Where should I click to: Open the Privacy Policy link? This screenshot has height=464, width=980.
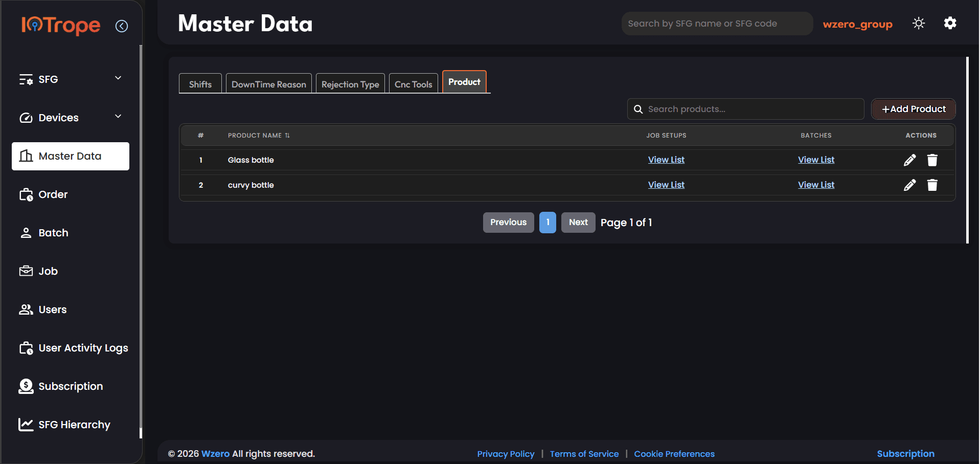506,454
